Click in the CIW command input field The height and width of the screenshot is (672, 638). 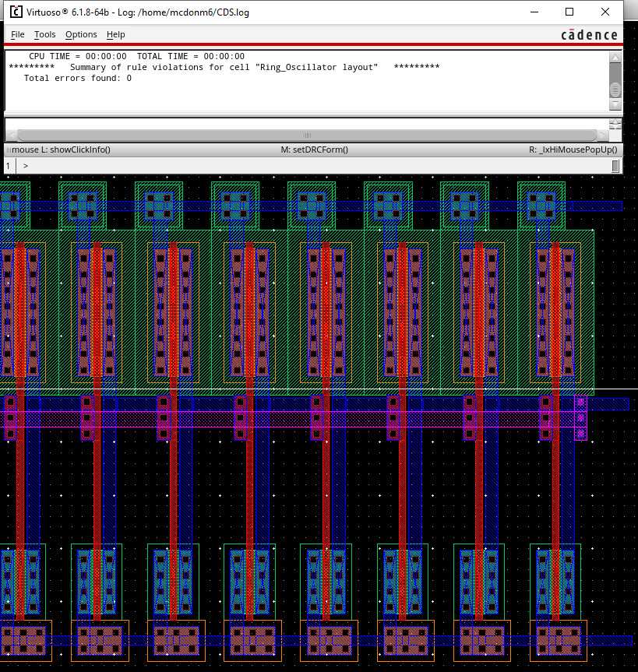(312, 166)
